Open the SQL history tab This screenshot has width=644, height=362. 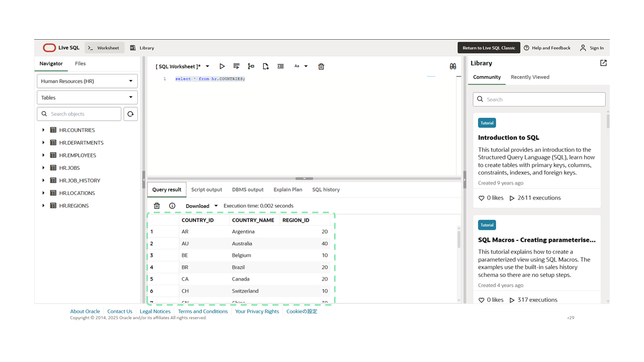click(326, 190)
